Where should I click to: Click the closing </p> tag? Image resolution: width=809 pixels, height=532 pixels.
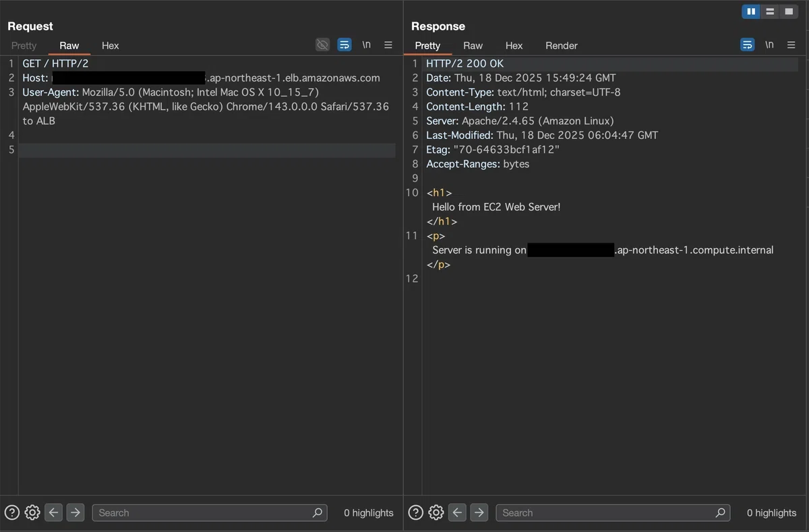438,264
